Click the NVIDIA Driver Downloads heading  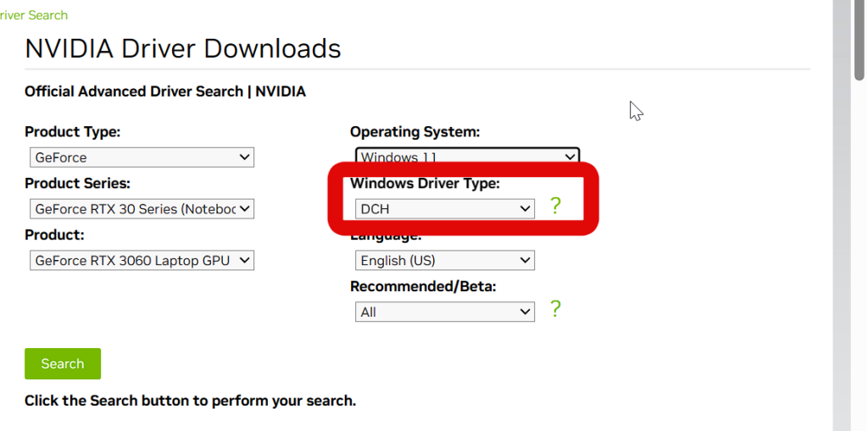pyautogui.click(x=183, y=48)
